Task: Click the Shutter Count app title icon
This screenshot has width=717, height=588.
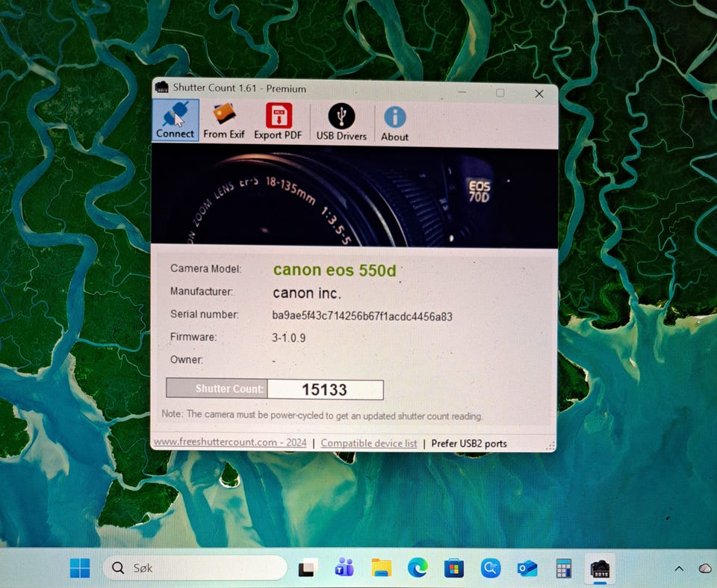Action: click(x=162, y=87)
